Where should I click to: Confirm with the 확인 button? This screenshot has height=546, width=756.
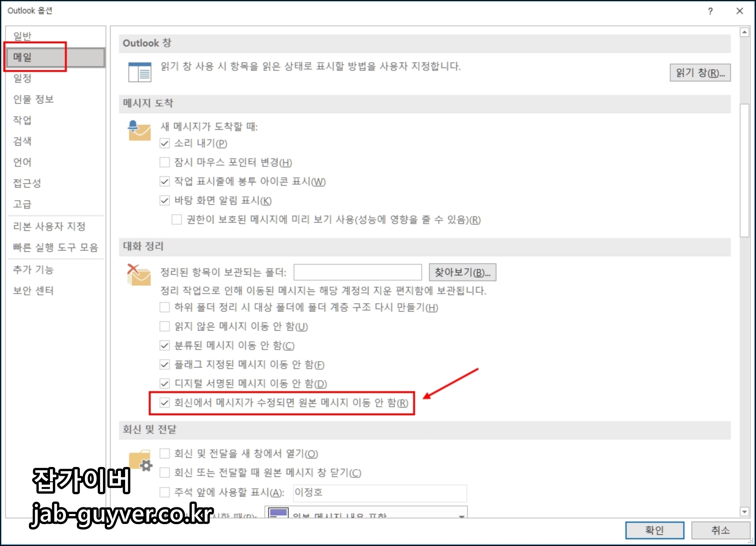654,530
